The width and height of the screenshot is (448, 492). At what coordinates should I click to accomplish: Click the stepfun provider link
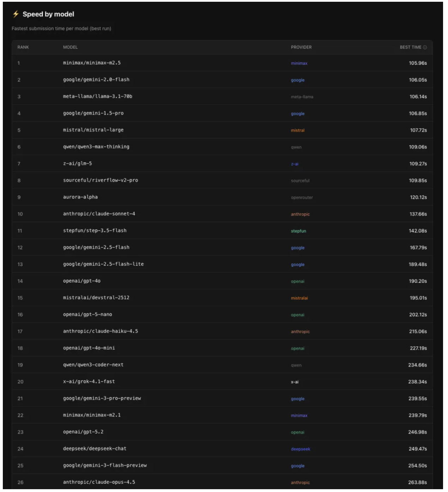(298, 231)
